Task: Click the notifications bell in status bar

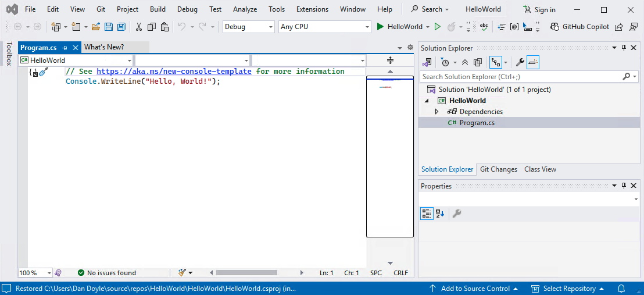Action: [621, 289]
